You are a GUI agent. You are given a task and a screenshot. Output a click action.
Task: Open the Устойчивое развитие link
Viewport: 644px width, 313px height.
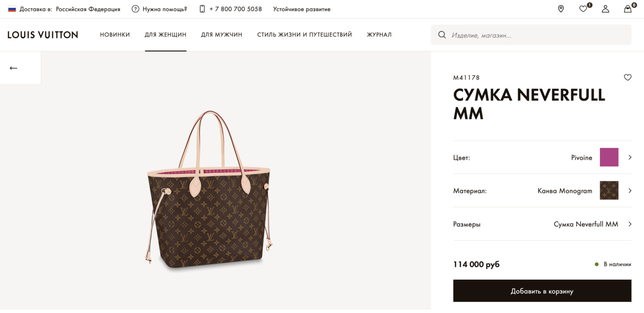pyautogui.click(x=301, y=9)
